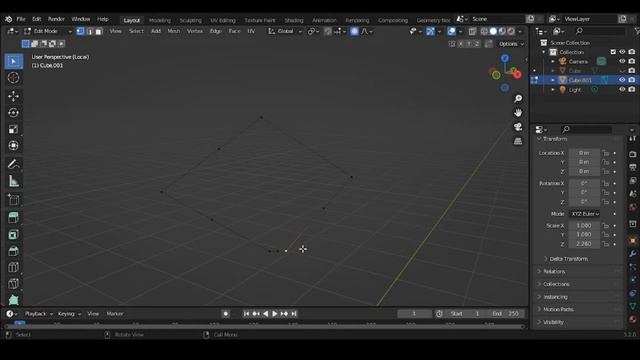Viewport: 640px width, 360px height.
Task: Open the Options dropdown
Action: (511, 44)
